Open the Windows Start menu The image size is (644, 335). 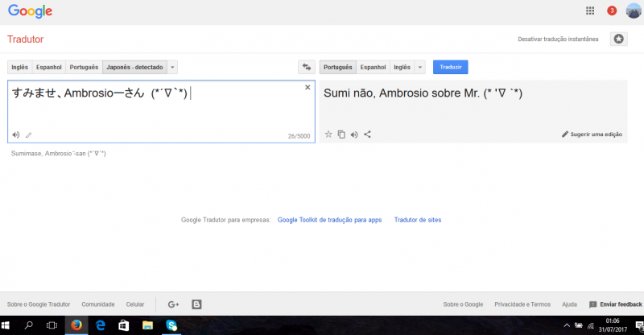click(x=6, y=325)
